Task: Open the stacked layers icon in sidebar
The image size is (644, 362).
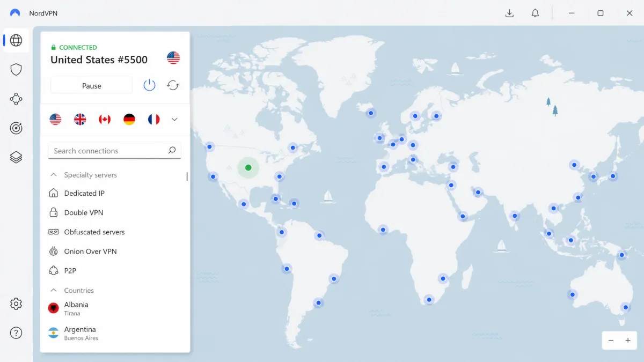Action: [x=16, y=157]
